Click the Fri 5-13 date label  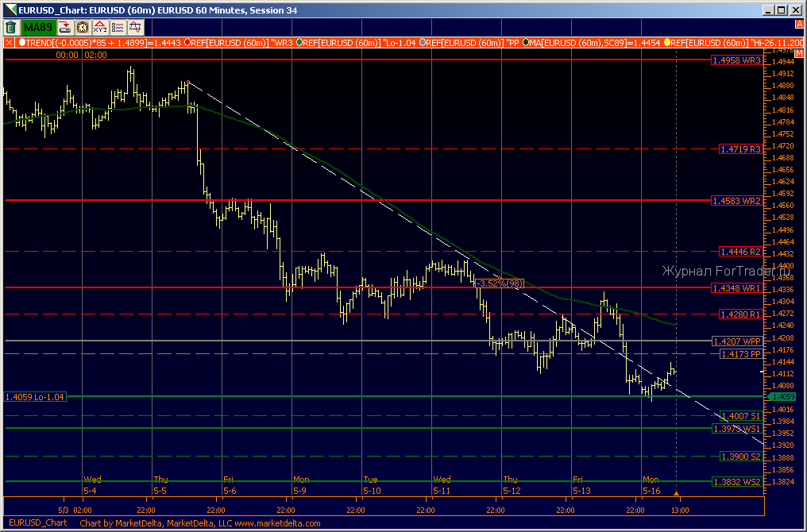click(x=581, y=484)
